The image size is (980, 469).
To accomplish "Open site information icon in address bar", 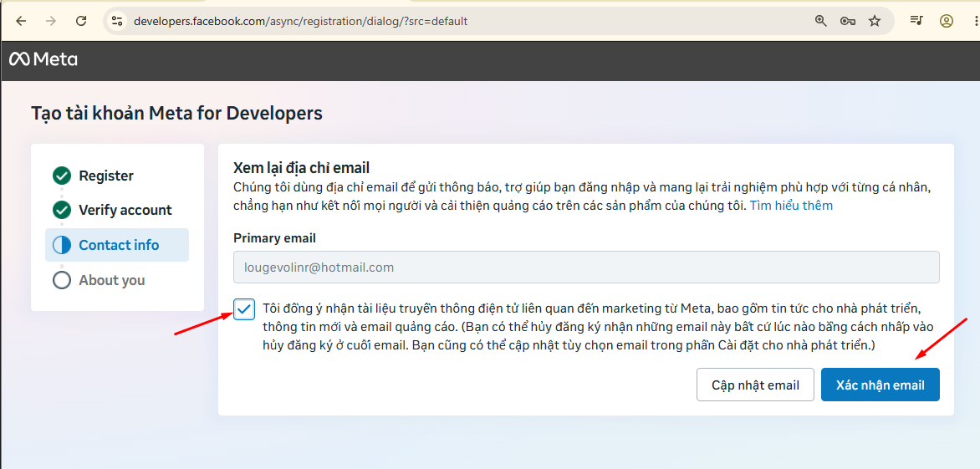I will pyautogui.click(x=117, y=21).
